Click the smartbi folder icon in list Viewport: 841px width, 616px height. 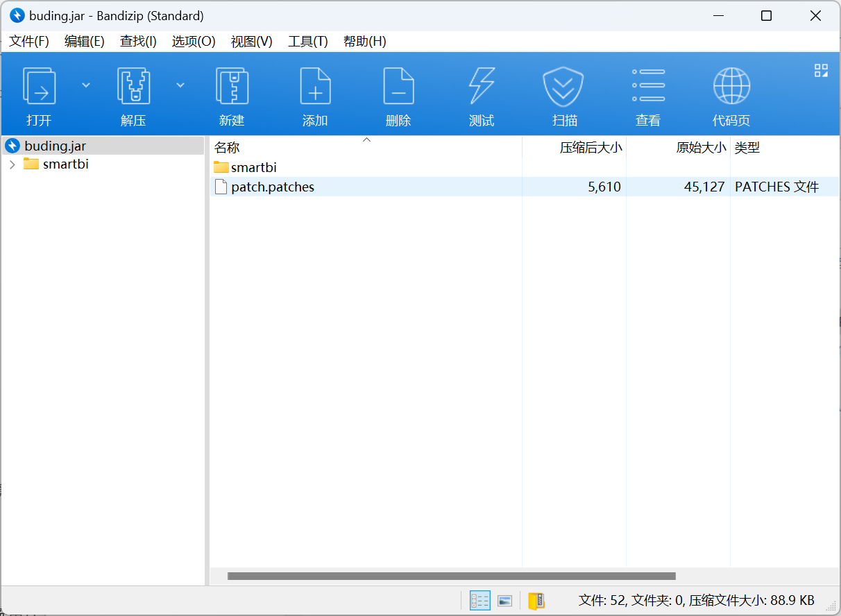[221, 167]
